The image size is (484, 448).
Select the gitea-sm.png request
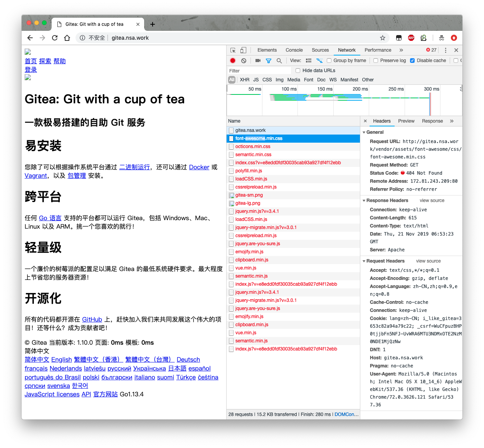pyautogui.click(x=293, y=195)
